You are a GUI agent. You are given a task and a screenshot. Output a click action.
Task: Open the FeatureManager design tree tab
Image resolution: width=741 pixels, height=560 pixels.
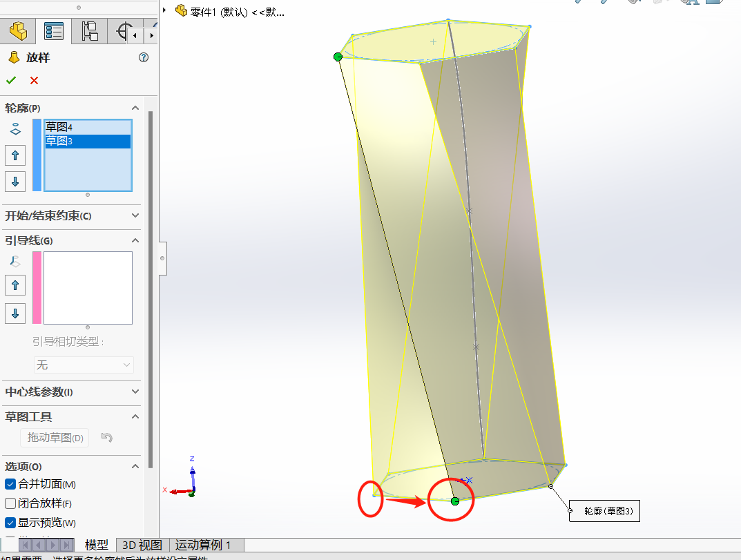[x=19, y=31]
